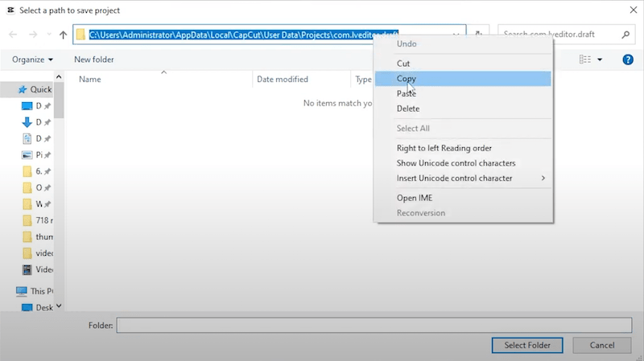Open the 'thum' folder in sidebar

click(x=37, y=237)
